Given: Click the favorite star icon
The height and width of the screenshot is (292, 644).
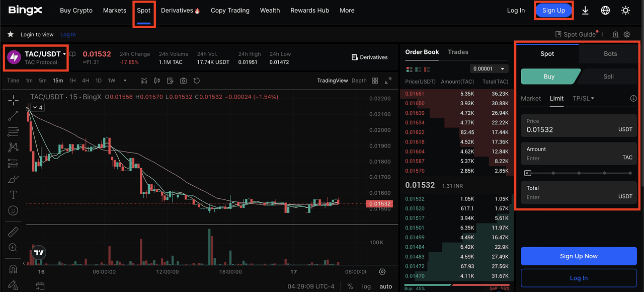Looking at the screenshot, I should click(10, 34).
